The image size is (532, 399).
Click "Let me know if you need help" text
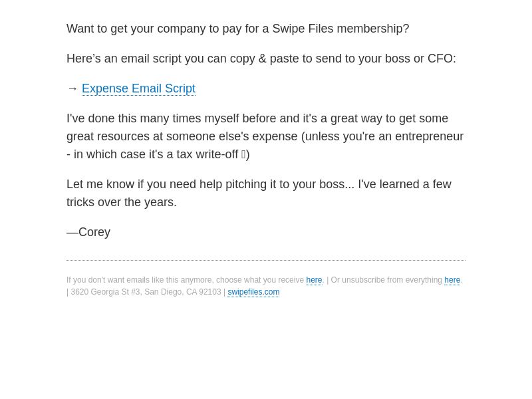pyautogui.click(x=144, y=184)
